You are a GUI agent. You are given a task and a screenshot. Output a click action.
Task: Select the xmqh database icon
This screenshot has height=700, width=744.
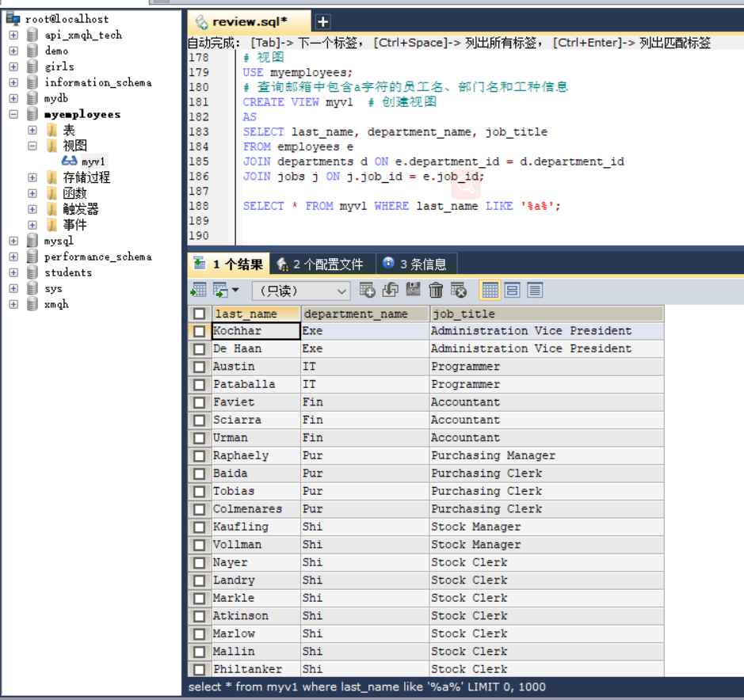[x=32, y=304]
